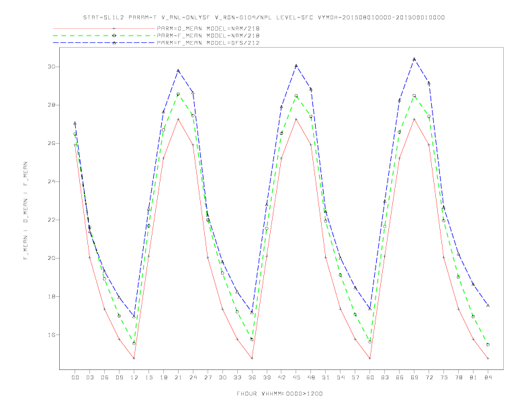Select green circle data point at hour 60
Viewport: 532px width, 411px height.
pos(370,342)
